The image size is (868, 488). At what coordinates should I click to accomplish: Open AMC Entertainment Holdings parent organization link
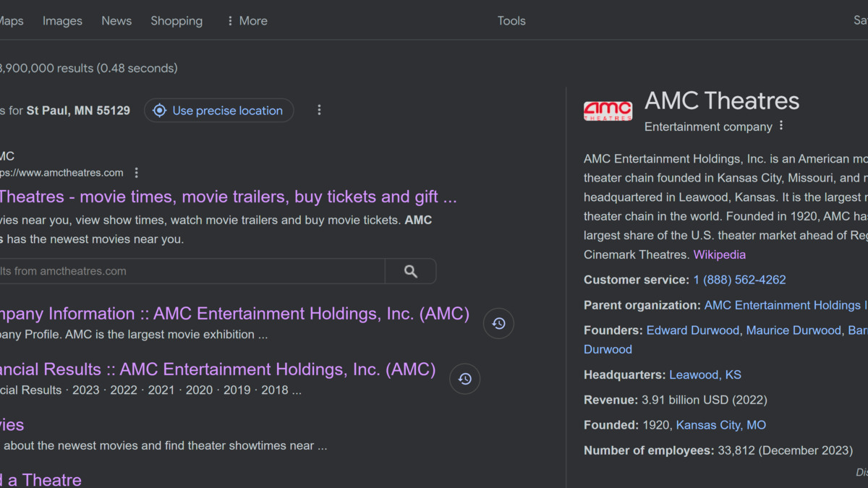[786, 305]
